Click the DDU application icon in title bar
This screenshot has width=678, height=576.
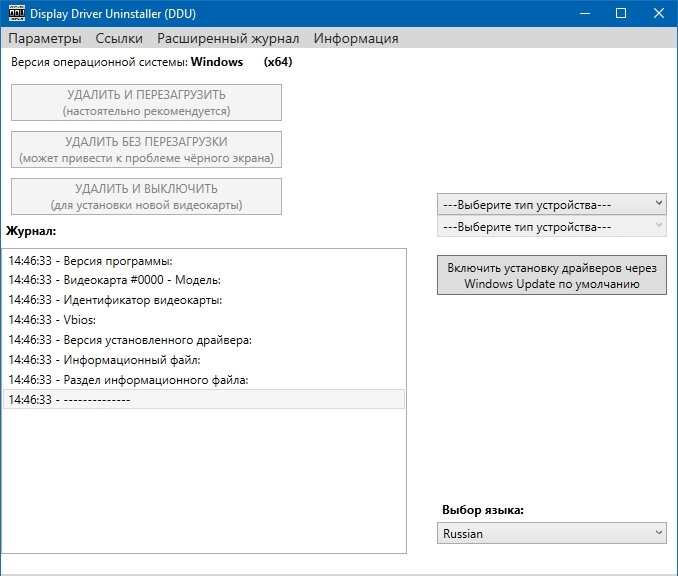point(15,13)
